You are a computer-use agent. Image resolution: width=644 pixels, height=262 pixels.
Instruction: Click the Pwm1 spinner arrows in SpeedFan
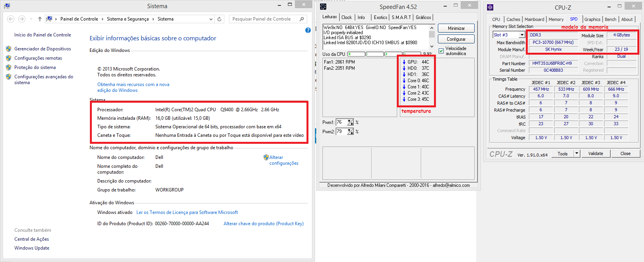[350, 122]
